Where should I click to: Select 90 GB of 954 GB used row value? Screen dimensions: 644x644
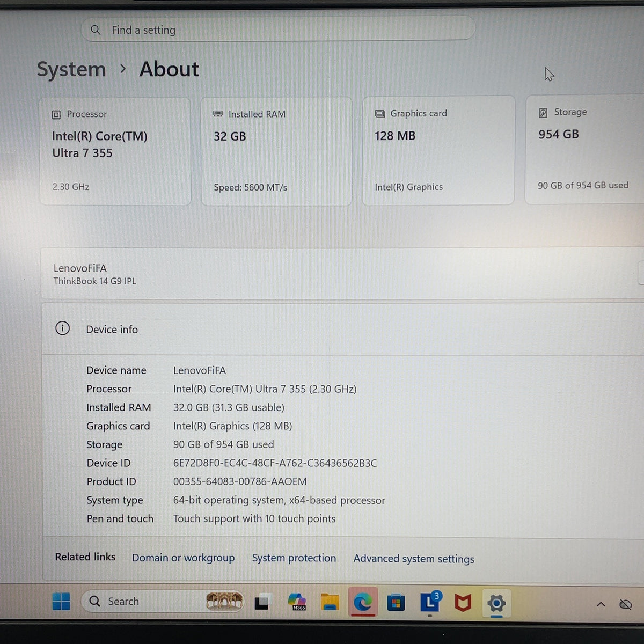[223, 444]
